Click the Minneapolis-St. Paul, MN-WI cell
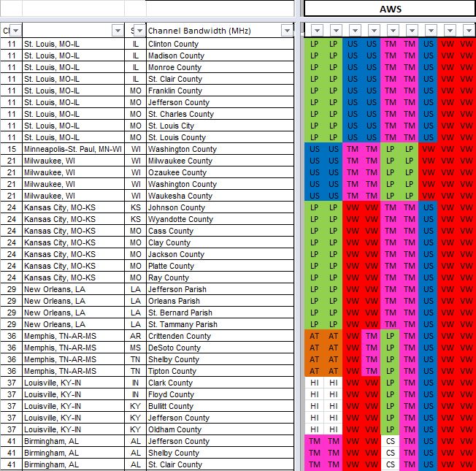The width and height of the screenshot is (476, 471). click(73, 149)
